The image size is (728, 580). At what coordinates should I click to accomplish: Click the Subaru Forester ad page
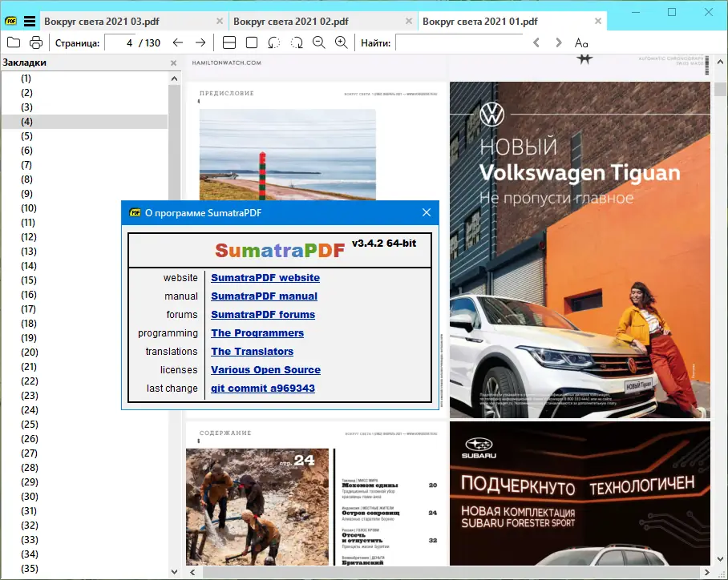580,493
